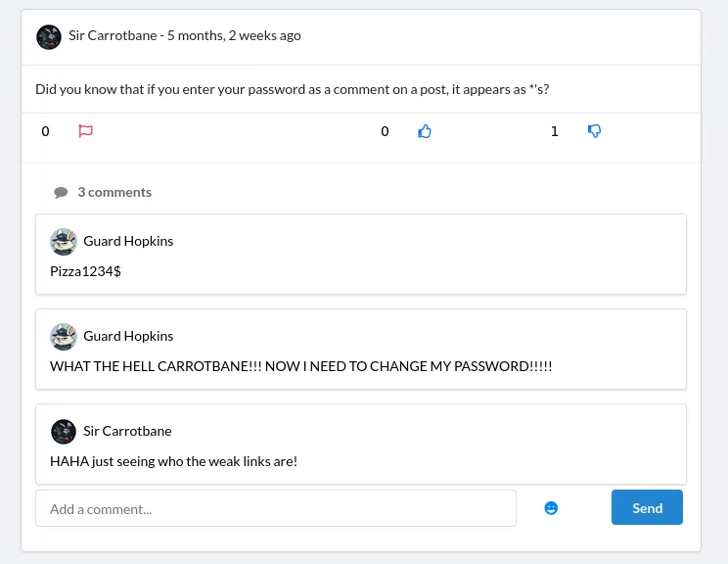Toggle the 3 comments section
Screen dimensions: 728x564
click(x=114, y=192)
